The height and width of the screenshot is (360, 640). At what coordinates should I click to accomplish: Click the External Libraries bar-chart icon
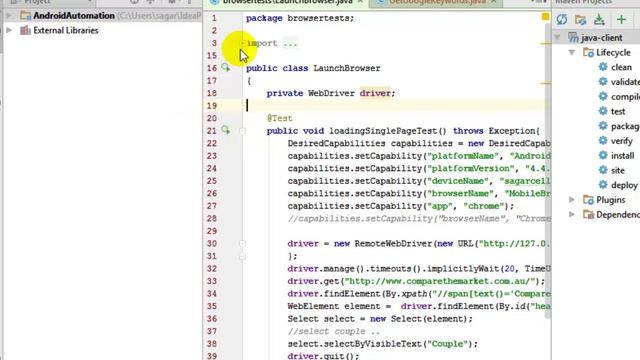point(25,30)
